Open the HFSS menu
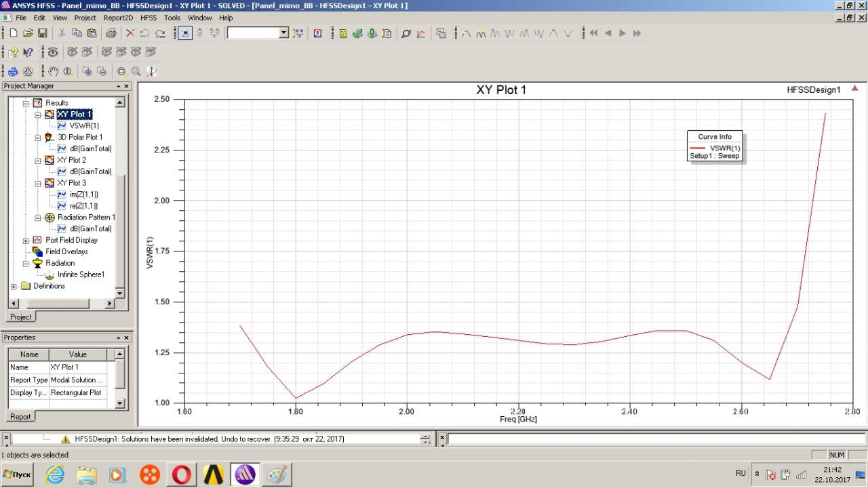Image resolution: width=868 pixels, height=488 pixels. (147, 18)
